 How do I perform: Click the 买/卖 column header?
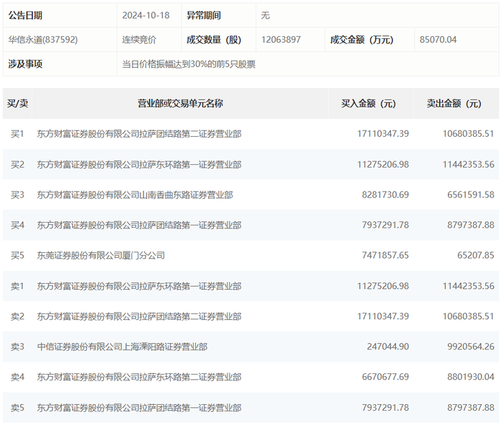[18, 104]
